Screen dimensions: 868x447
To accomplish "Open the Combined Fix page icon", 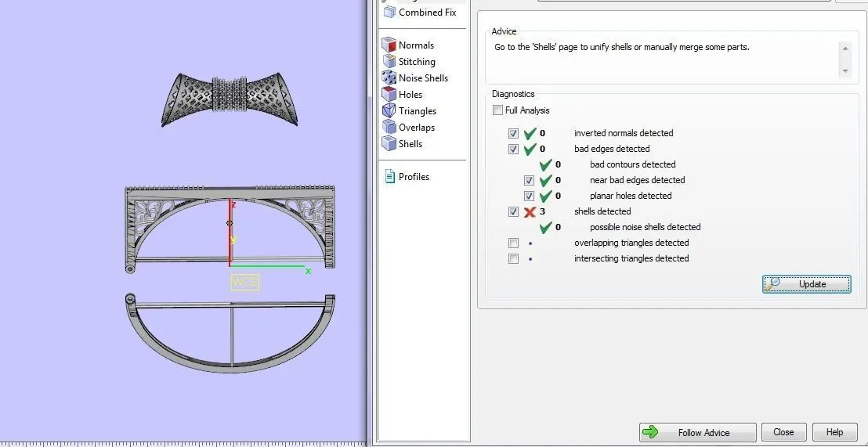I will (389, 13).
